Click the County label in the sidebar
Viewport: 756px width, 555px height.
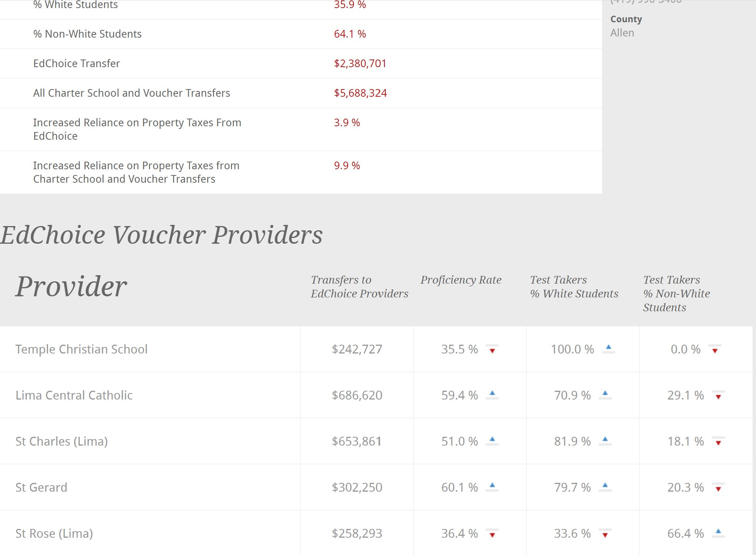pyautogui.click(x=626, y=19)
